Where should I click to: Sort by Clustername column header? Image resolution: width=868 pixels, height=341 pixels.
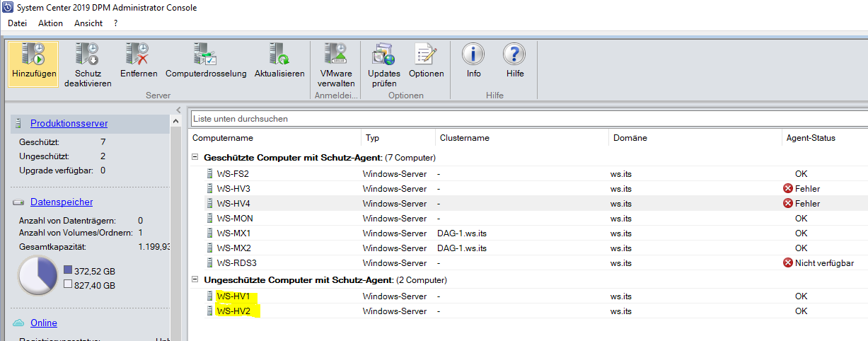(x=522, y=138)
